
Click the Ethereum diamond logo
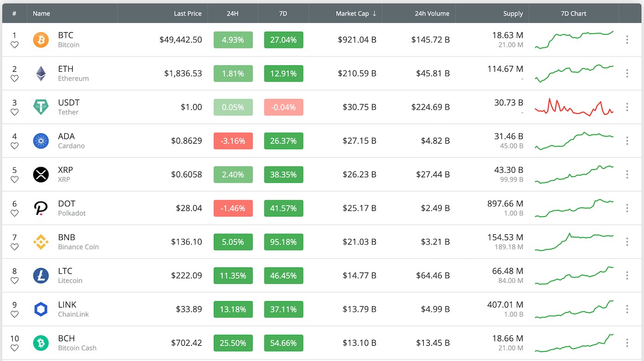coord(41,74)
